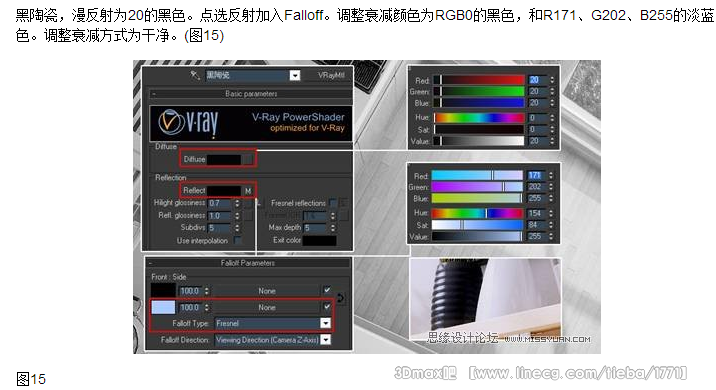Viewport: 716px width, 390px height.
Task: Click spinner of black front color amount
Action: (x=206, y=291)
